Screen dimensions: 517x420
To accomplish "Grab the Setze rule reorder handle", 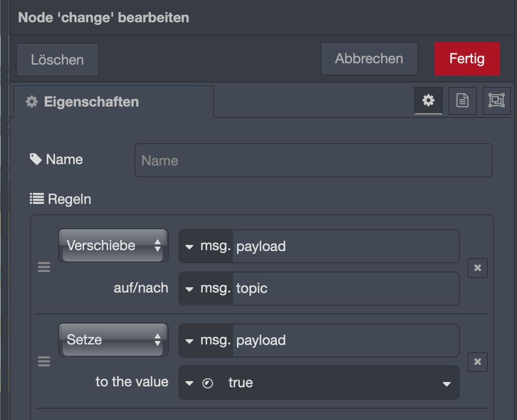I will coord(44,361).
